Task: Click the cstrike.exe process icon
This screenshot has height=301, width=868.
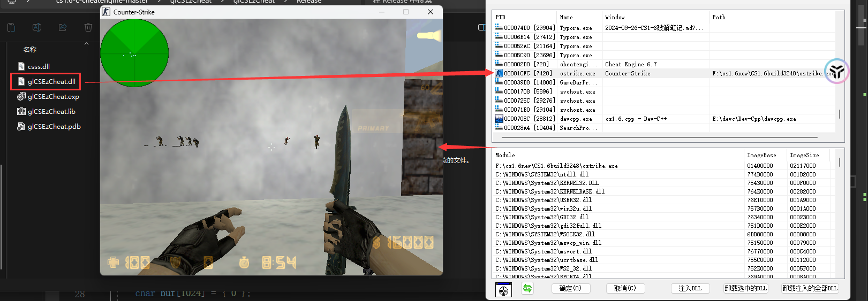Action: [499, 73]
